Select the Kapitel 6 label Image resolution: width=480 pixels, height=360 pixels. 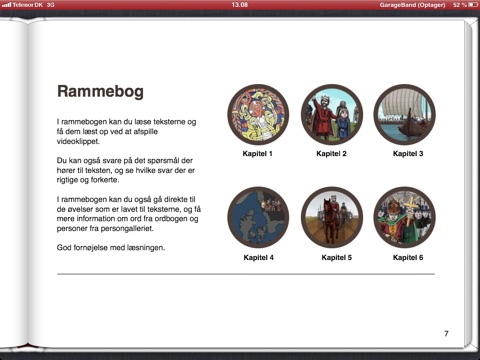pos(408,257)
